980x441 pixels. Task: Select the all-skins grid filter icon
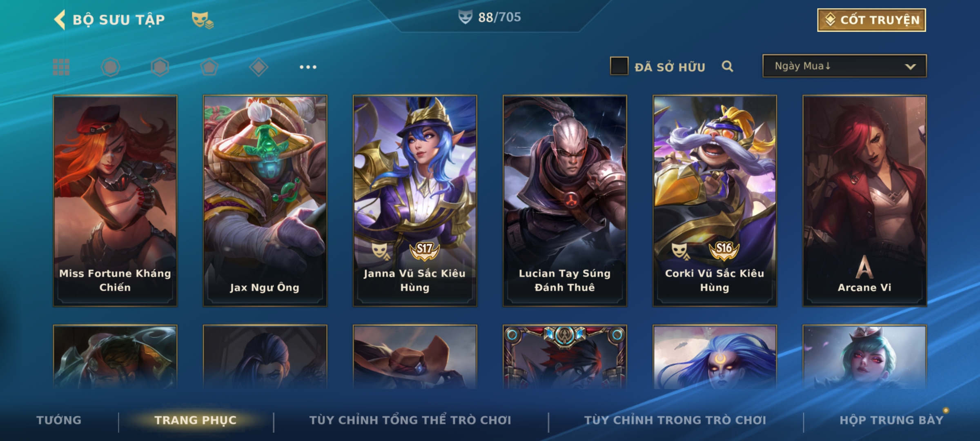point(61,67)
